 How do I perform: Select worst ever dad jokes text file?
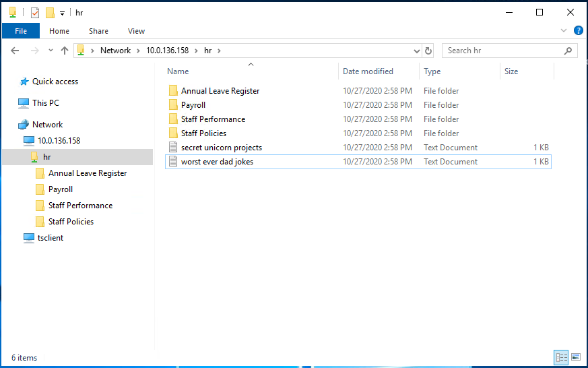(217, 162)
